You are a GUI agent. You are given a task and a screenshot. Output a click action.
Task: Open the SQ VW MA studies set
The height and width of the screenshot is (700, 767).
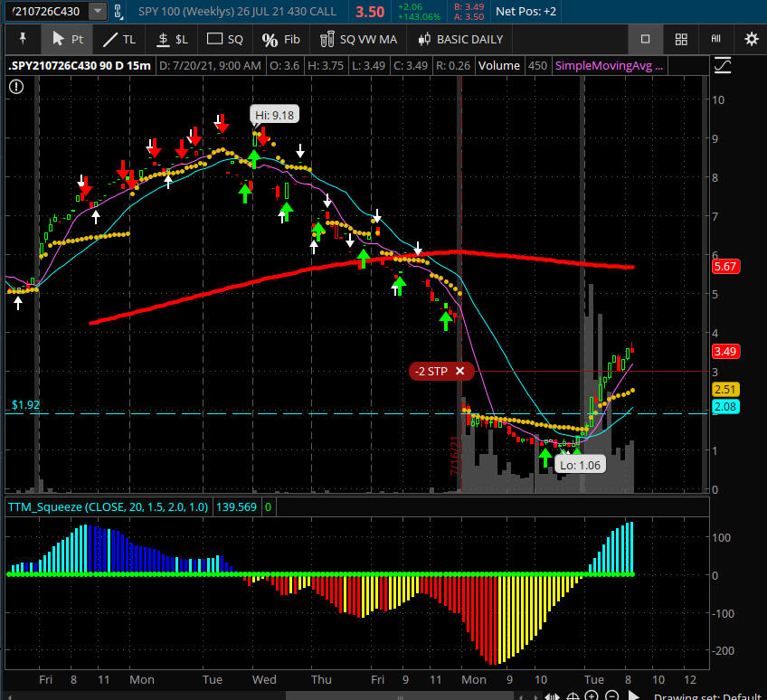(359, 40)
